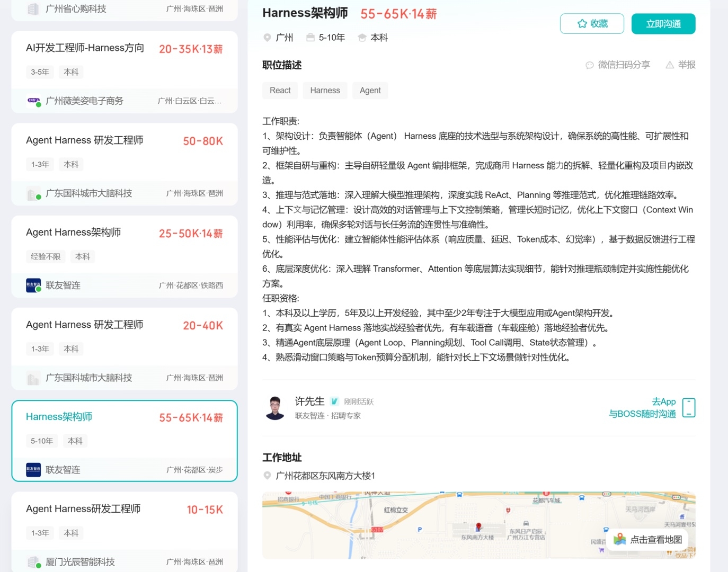728x572 pixels.
Task: Click the location pin icon beside 广州
Action: click(268, 38)
